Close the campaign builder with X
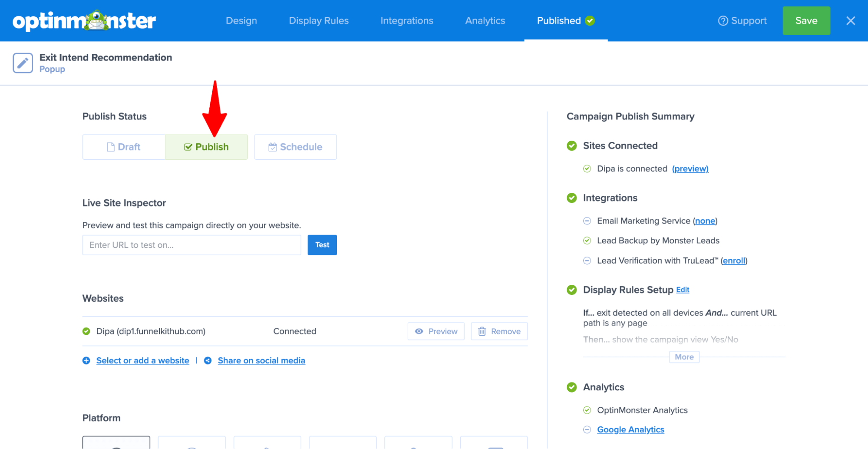The height and width of the screenshot is (449, 868). (x=851, y=21)
